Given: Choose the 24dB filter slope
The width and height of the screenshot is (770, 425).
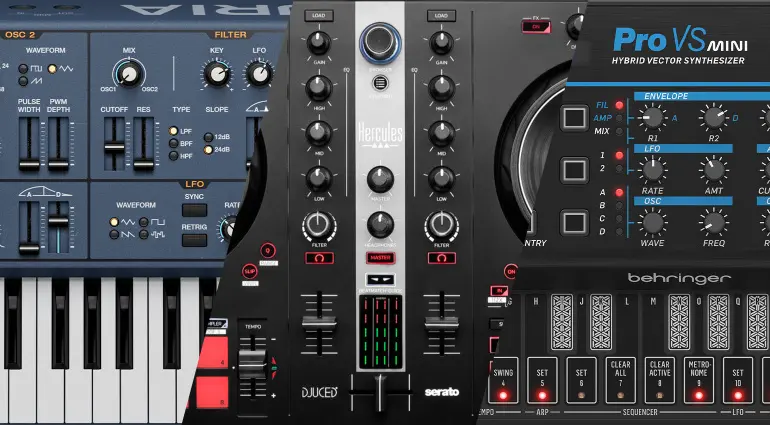Looking at the screenshot, I should point(209,149).
